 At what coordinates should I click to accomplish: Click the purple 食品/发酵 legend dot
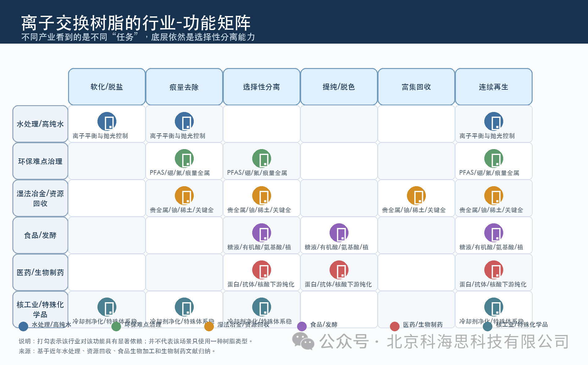click(302, 326)
